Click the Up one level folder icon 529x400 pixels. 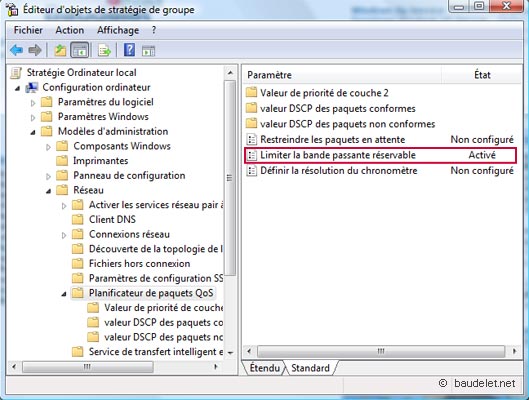pyautogui.click(x=60, y=51)
